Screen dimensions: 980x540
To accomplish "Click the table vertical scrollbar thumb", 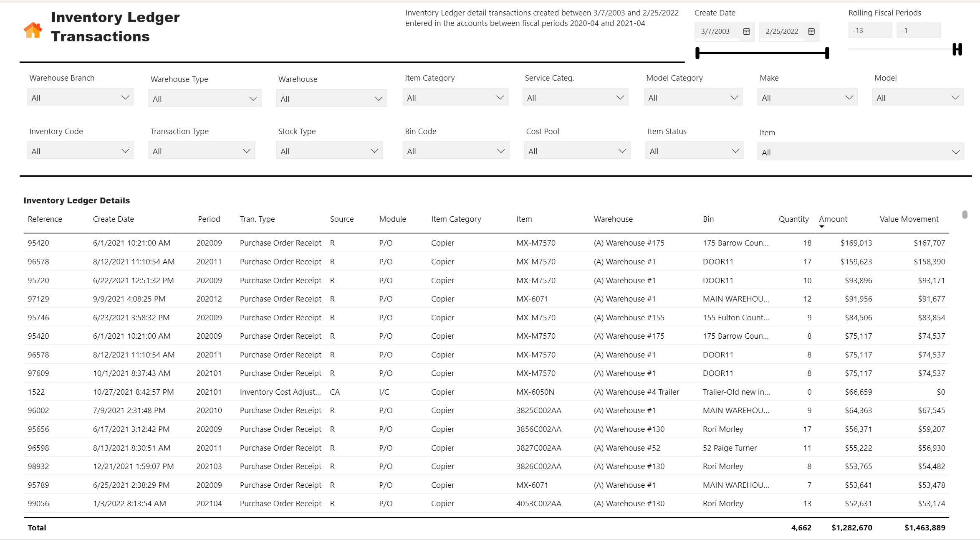I will (x=965, y=215).
